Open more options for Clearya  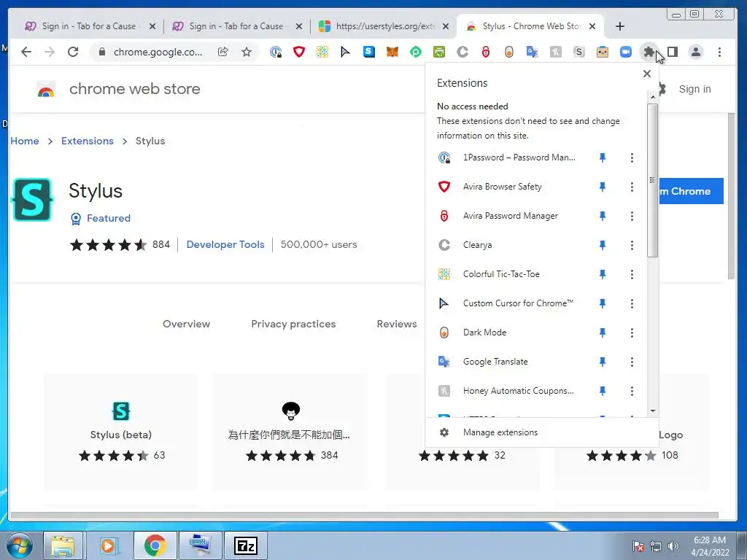(632, 245)
